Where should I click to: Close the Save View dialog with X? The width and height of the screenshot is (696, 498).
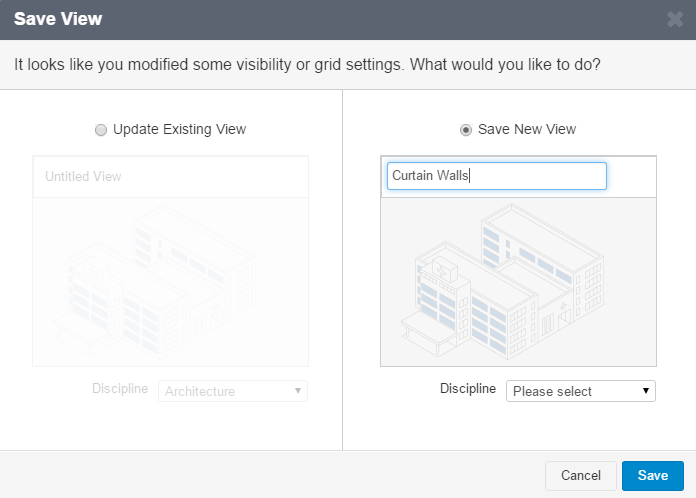pos(675,19)
